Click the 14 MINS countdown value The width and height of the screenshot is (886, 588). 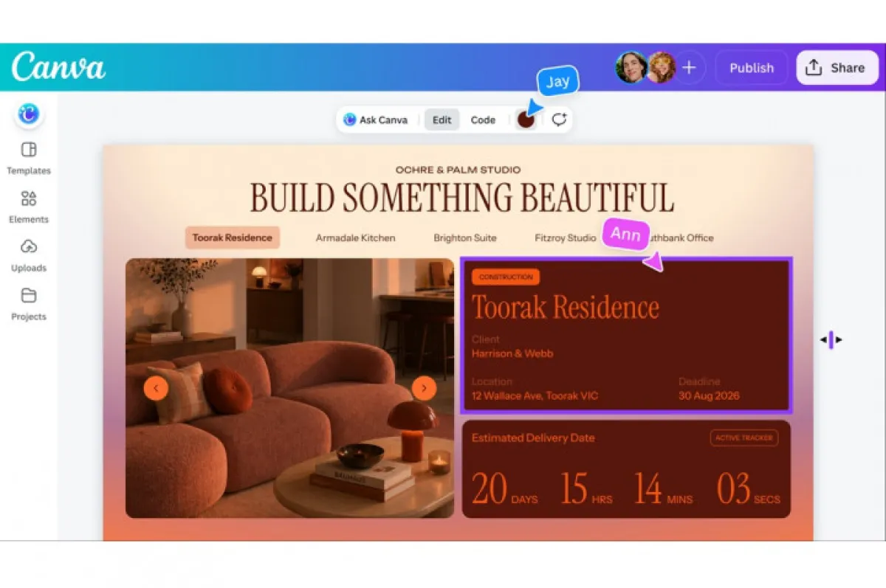coord(664,488)
